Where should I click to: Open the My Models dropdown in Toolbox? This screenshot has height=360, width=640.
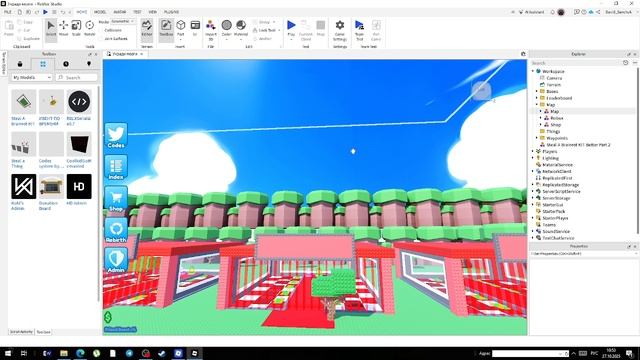coord(31,77)
